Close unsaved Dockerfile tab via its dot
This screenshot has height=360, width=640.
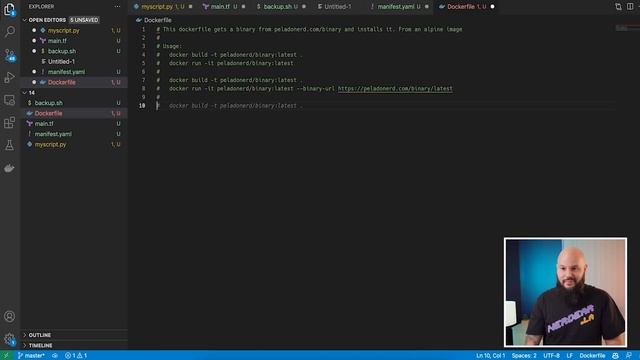492,7
